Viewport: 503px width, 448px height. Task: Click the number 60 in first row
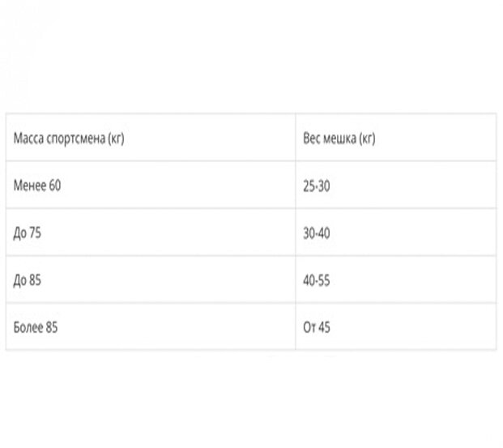(x=55, y=186)
